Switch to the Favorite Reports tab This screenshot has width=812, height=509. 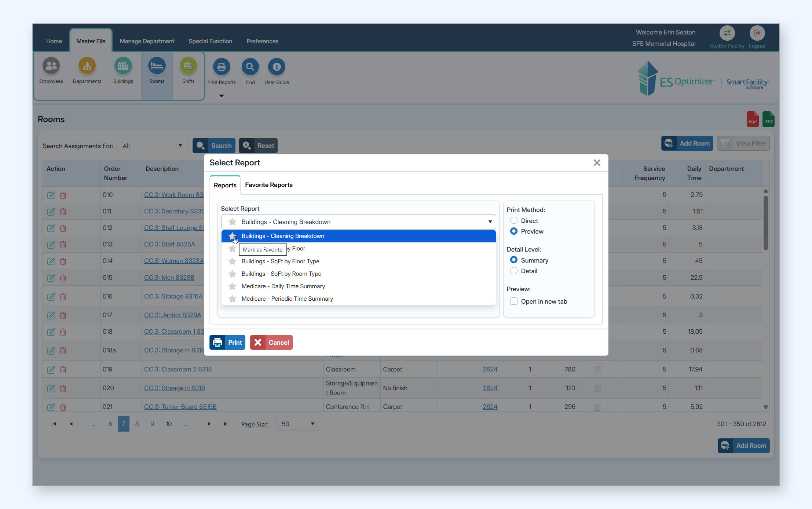(268, 185)
